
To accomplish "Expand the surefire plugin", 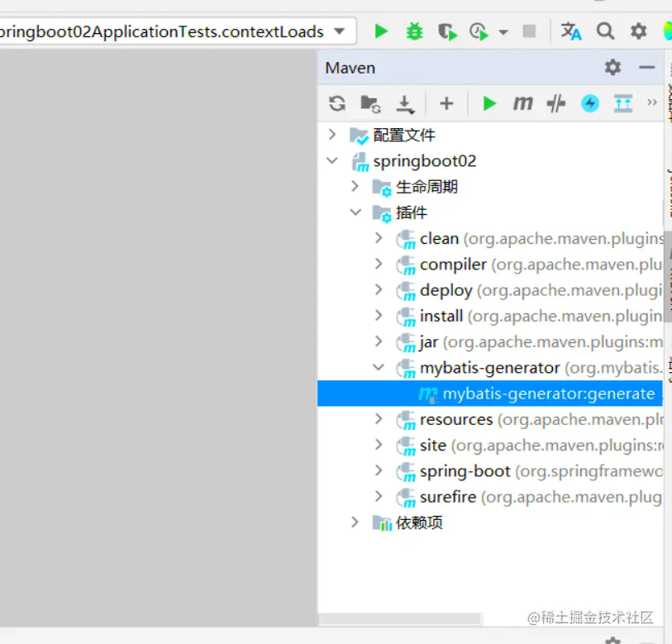I will [378, 497].
